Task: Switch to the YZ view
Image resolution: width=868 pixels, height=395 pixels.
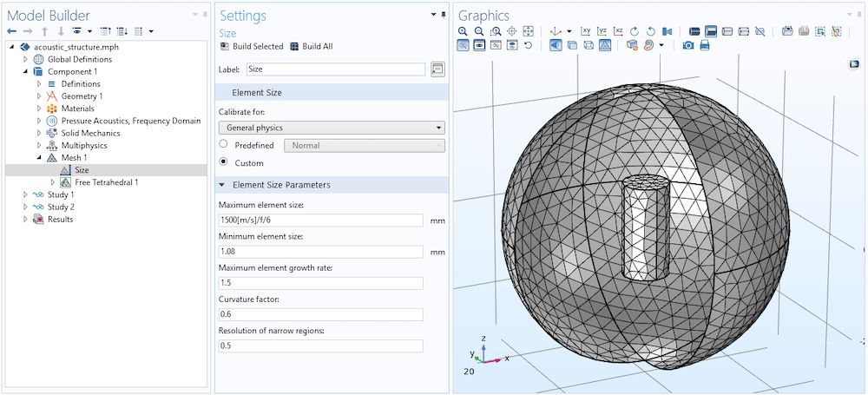Action: [602, 31]
